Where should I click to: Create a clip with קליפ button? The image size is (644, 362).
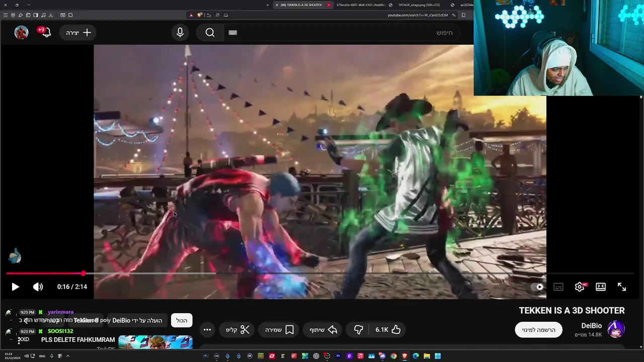click(237, 330)
